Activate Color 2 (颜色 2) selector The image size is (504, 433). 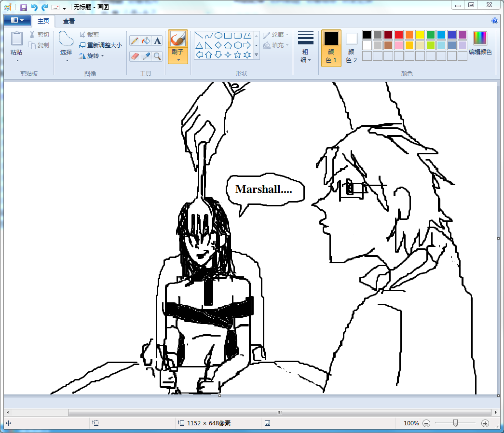(x=352, y=48)
